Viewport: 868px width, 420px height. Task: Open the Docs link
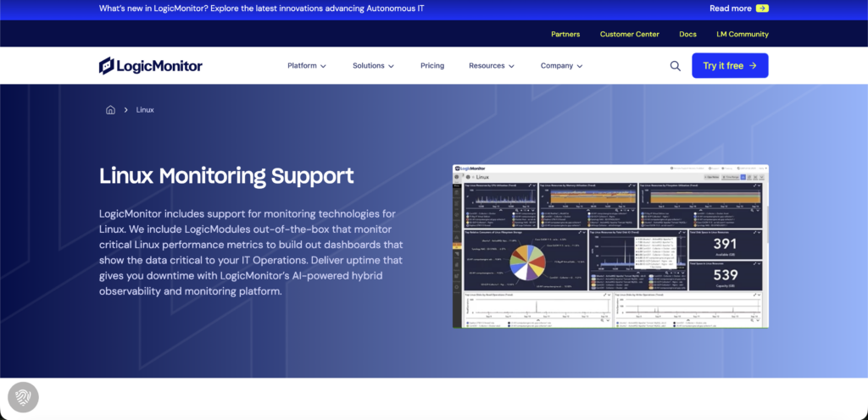687,34
